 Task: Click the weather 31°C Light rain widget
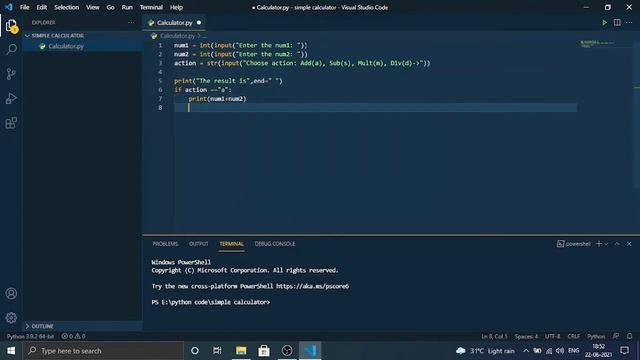point(485,351)
